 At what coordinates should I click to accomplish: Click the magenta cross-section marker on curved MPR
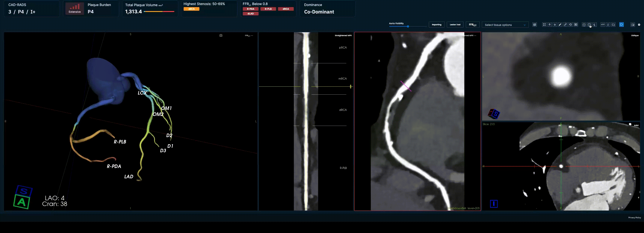click(406, 86)
